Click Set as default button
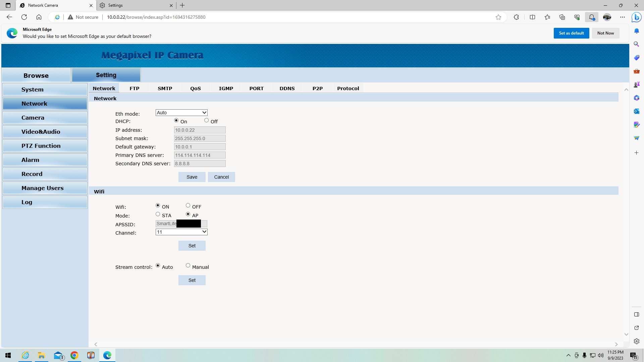This screenshot has width=644, height=362. pos(571,33)
